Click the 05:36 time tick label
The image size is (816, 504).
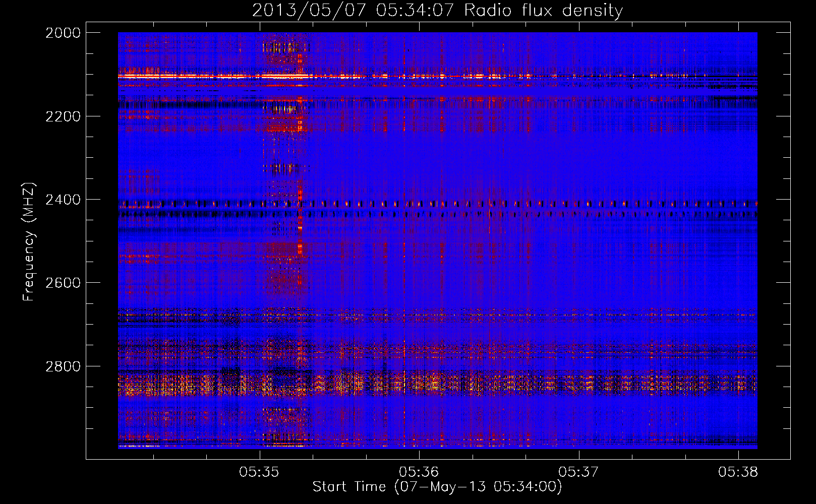pyautogui.click(x=419, y=472)
